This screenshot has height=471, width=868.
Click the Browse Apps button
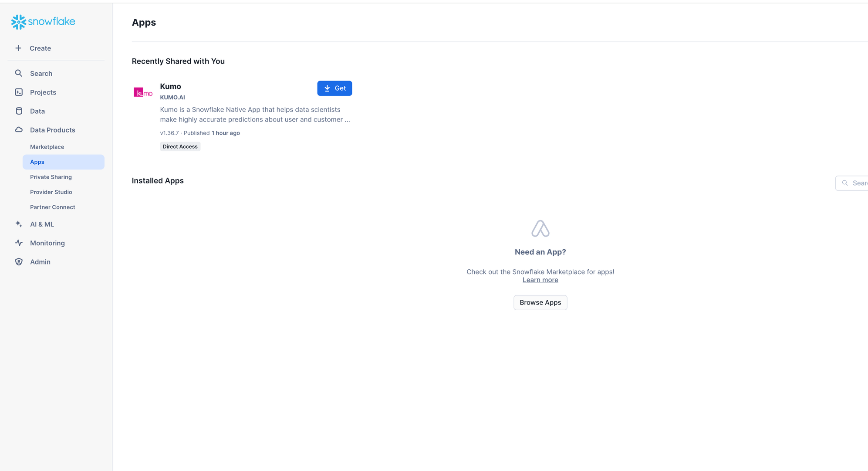(x=540, y=302)
